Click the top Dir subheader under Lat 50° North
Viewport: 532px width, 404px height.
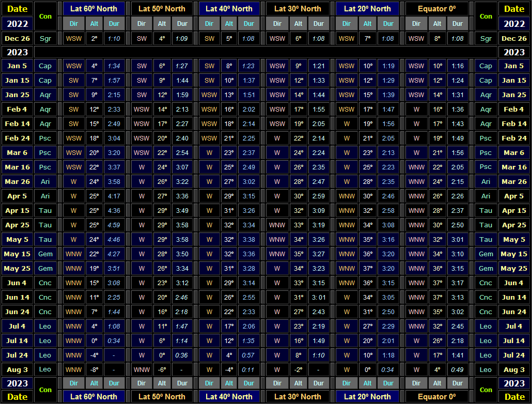[142, 23]
